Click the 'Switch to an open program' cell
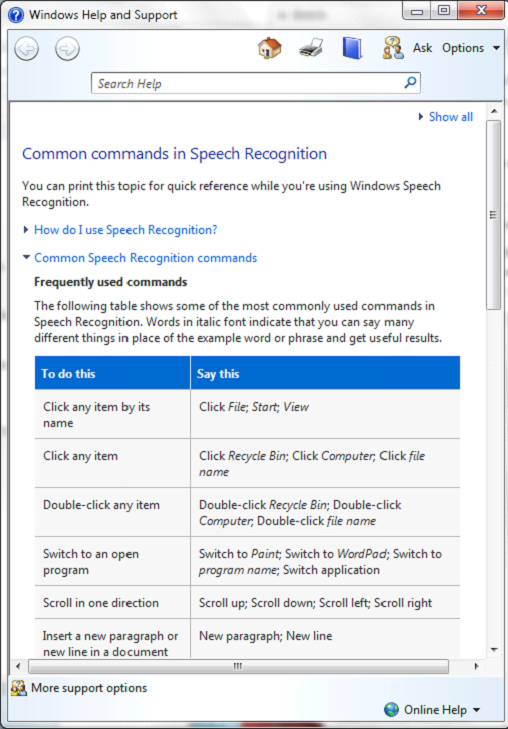This screenshot has height=729, width=508. pyautogui.click(x=112, y=561)
